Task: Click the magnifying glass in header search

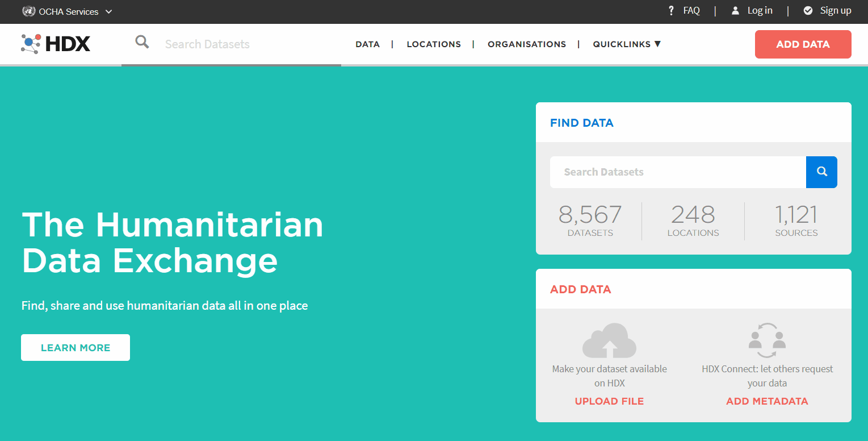Action: (x=142, y=42)
